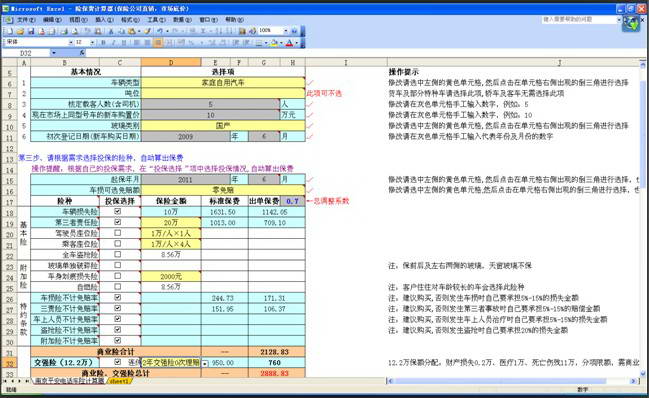Open the font size dropdown
649x398 pixels.
92,42
